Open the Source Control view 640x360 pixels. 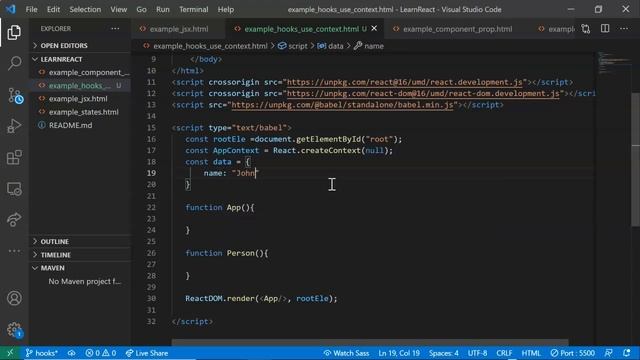(x=15, y=96)
